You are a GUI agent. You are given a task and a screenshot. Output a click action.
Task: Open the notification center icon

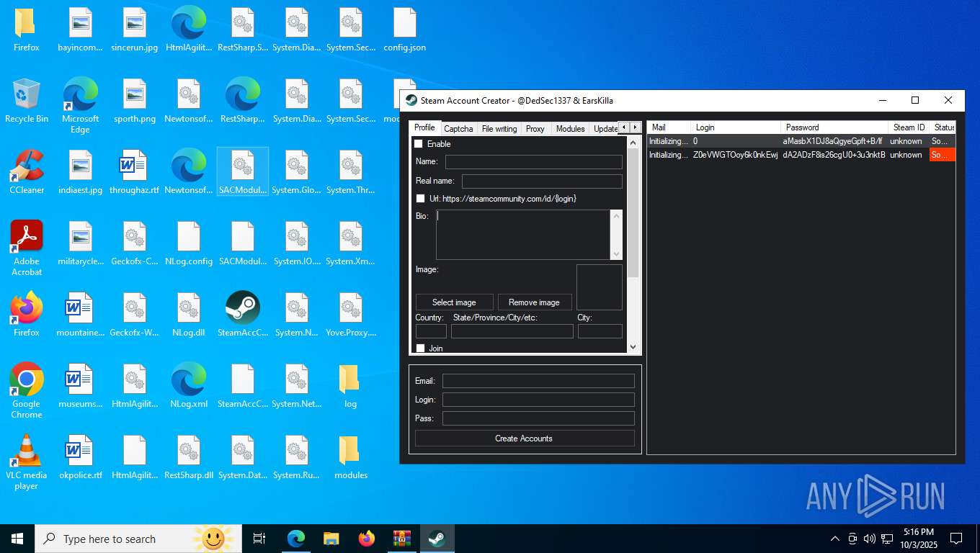click(956, 538)
